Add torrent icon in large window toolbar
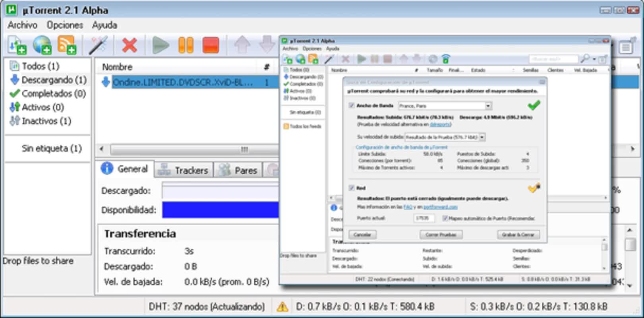644x318 pixels. coord(17,45)
